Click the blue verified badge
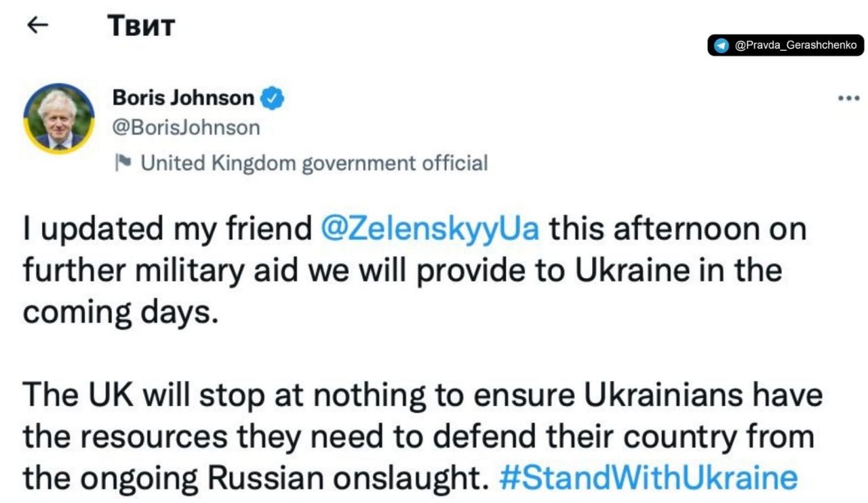The width and height of the screenshot is (868, 503). (x=273, y=99)
